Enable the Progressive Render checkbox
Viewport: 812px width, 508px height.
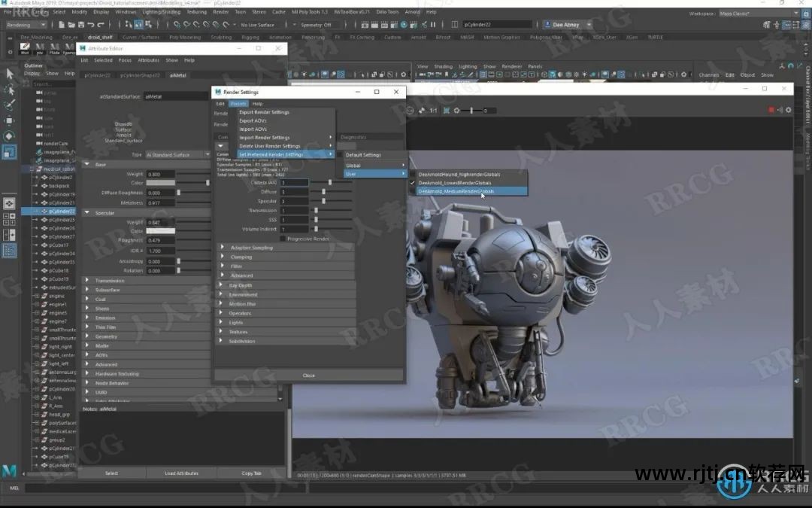[282, 239]
